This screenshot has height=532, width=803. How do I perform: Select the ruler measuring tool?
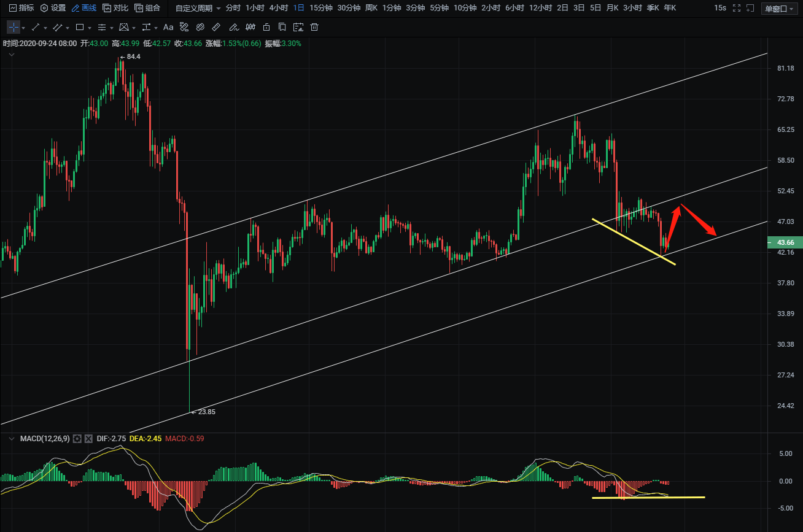[216, 28]
